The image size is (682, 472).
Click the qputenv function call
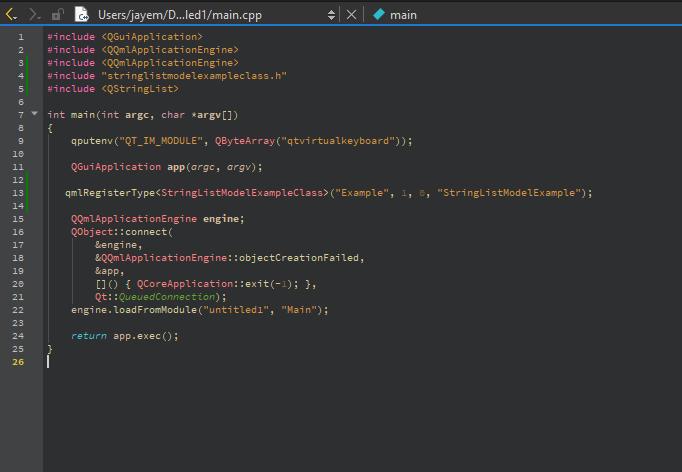coord(92,141)
